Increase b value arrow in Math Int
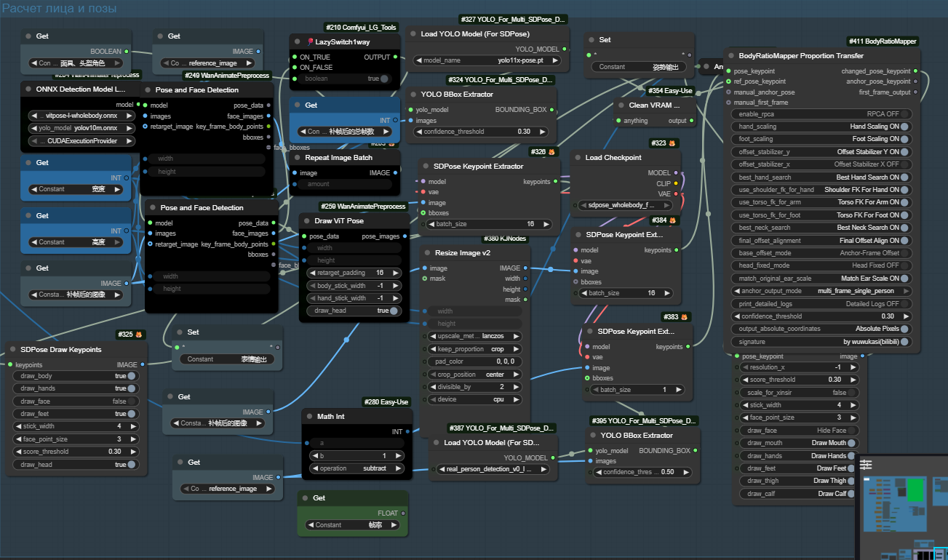 click(397, 456)
